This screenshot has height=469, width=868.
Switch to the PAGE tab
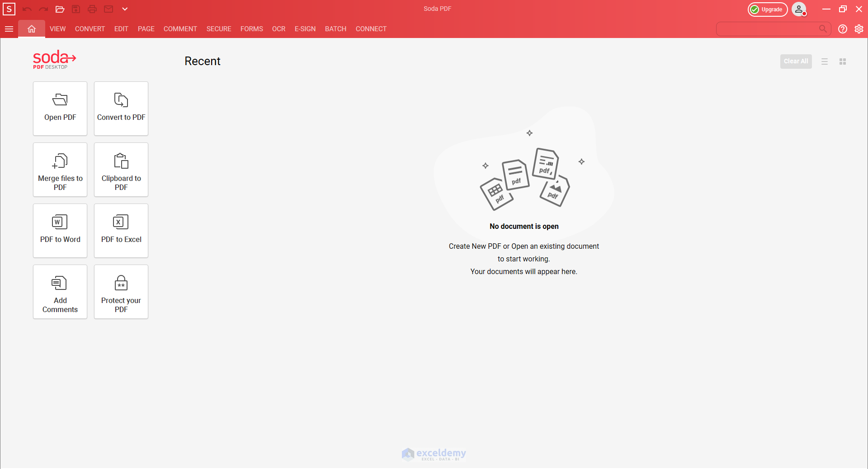(x=146, y=29)
